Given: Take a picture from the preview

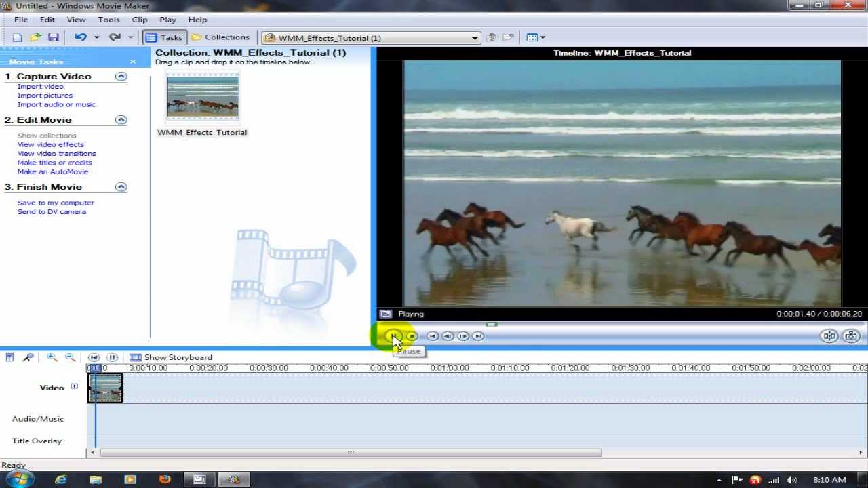Looking at the screenshot, I should click(851, 336).
